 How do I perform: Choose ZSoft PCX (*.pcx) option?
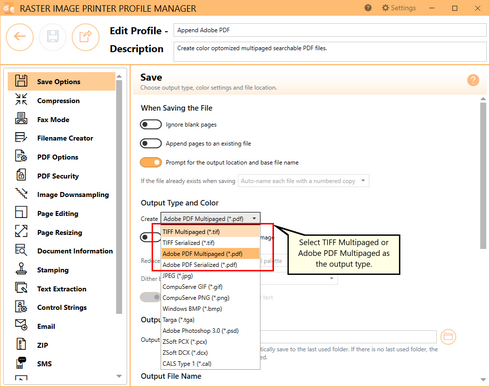point(210,342)
